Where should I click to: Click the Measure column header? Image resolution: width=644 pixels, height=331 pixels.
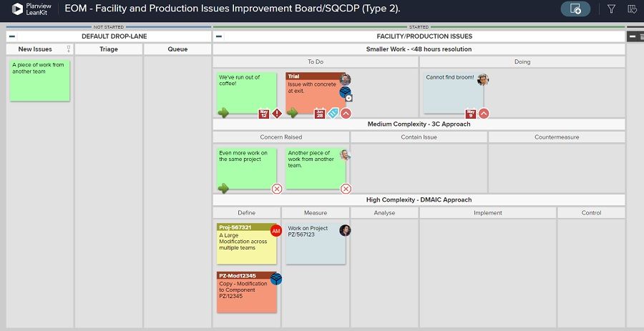[316, 213]
